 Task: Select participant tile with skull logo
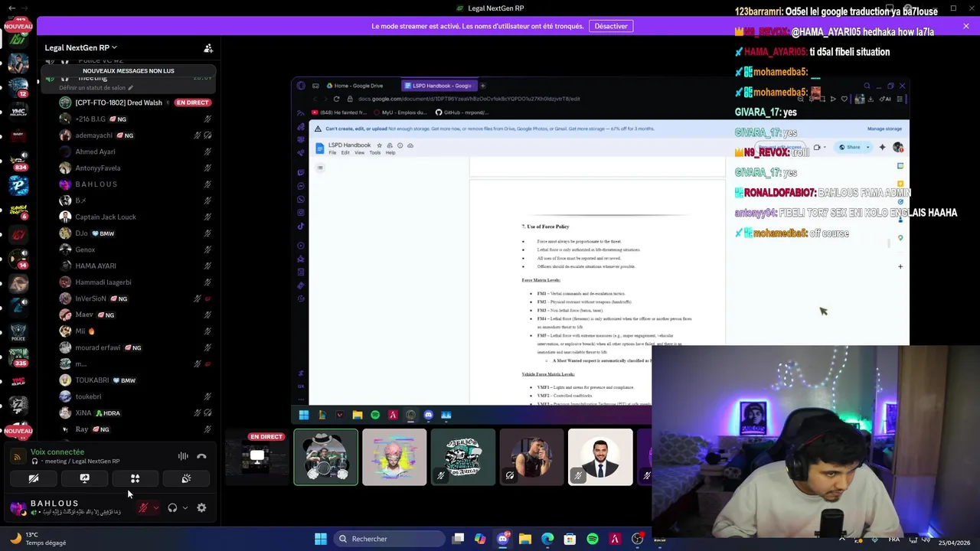[x=462, y=457]
